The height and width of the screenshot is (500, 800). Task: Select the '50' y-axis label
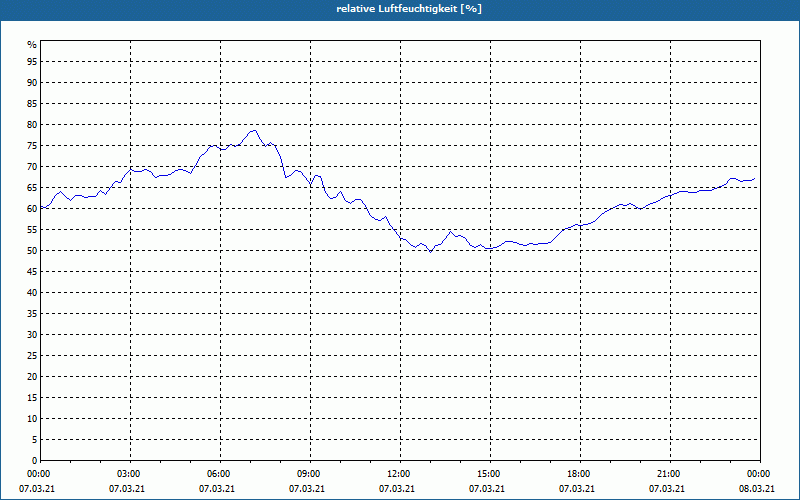pyautogui.click(x=32, y=251)
